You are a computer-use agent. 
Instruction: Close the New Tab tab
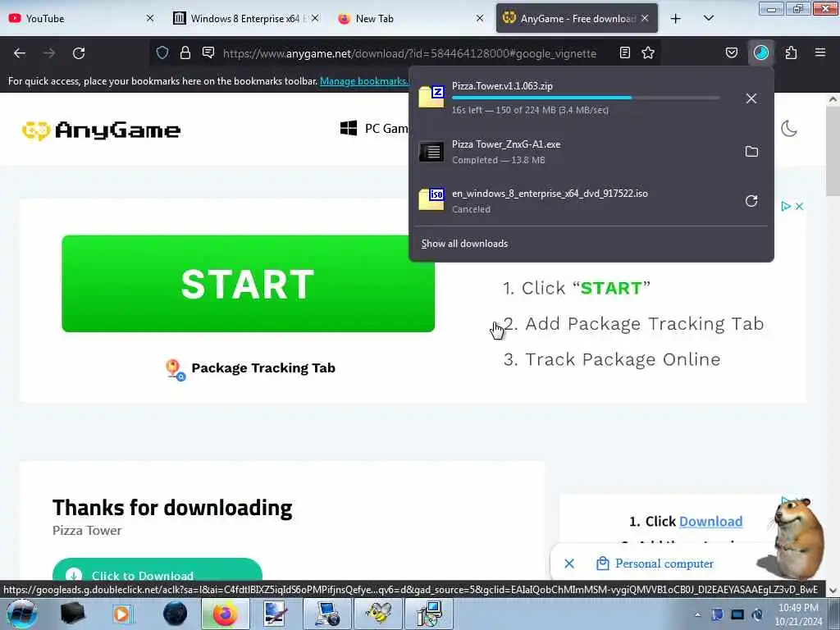[x=479, y=18]
